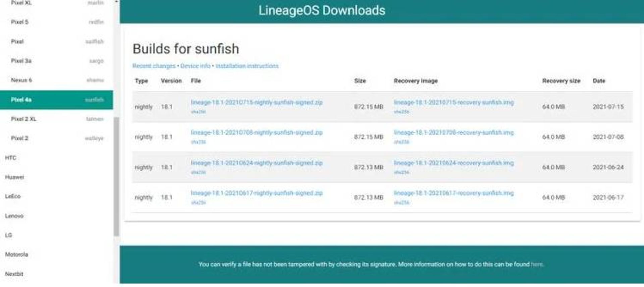Click nightly type cell in 2021-06-24 row

[x=144, y=167]
